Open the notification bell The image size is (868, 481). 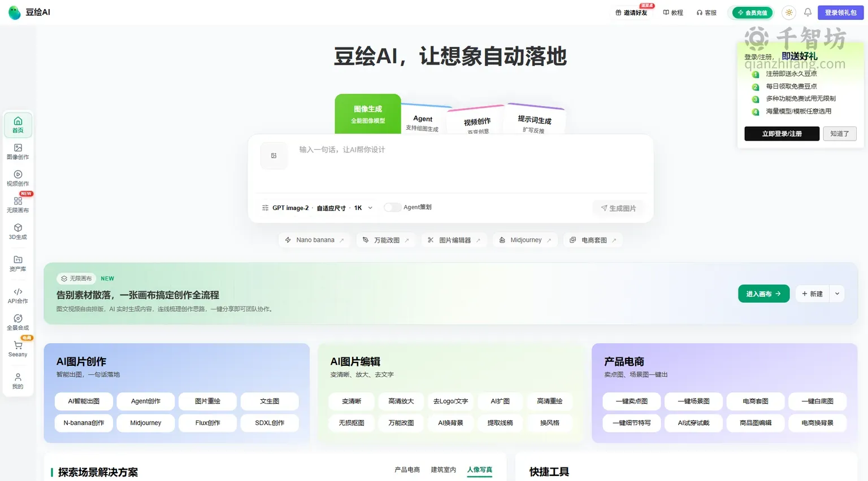808,12
